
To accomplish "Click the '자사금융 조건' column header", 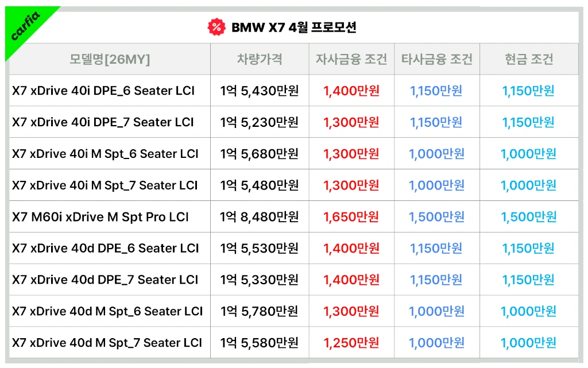I will pos(351,59).
